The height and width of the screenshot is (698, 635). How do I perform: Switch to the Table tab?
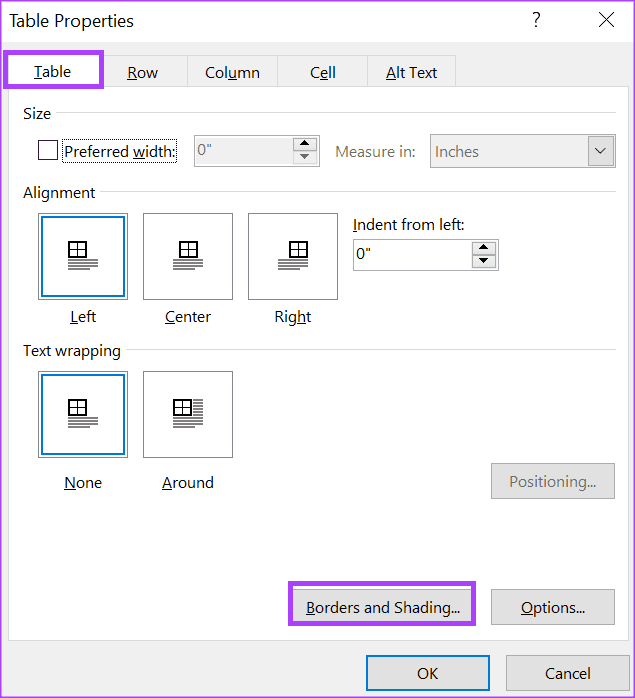coord(53,71)
